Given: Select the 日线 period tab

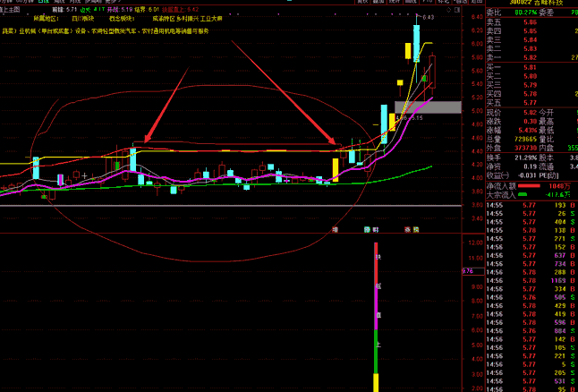Looking at the screenshot, I should 44,2.
